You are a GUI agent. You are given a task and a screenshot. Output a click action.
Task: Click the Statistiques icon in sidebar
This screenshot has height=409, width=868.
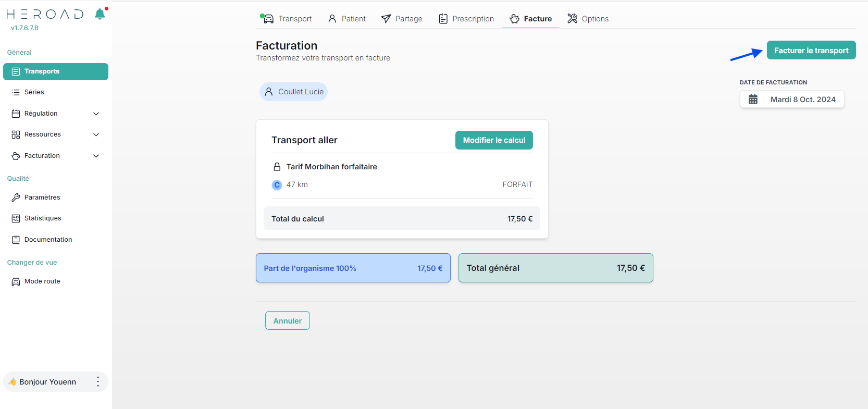[16, 218]
